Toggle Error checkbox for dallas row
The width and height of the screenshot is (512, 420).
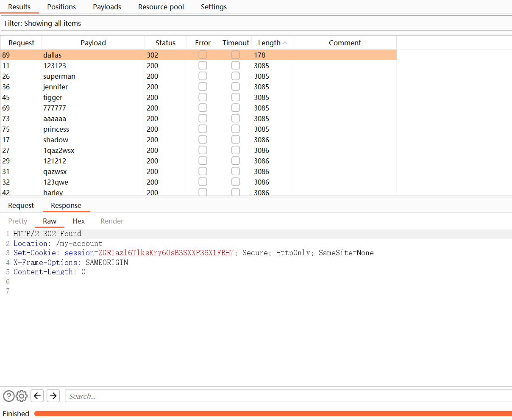203,55
